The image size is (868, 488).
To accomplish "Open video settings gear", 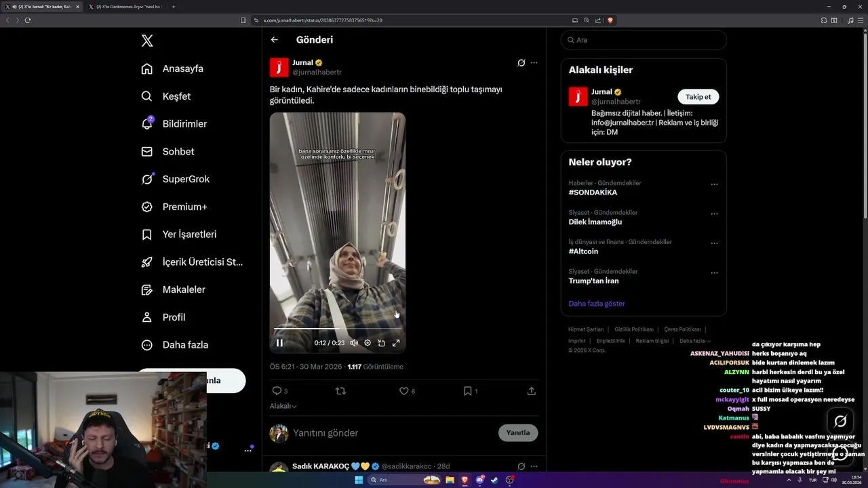I will [x=368, y=343].
